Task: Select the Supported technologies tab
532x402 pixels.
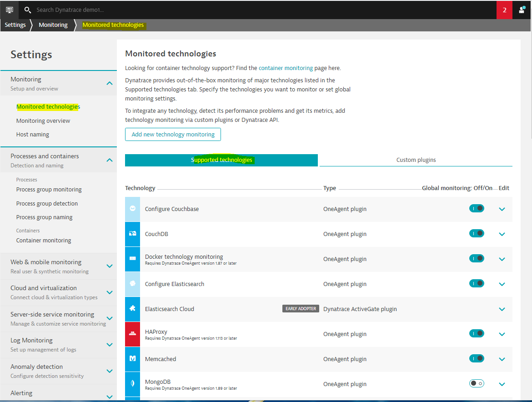Action: [221, 160]
